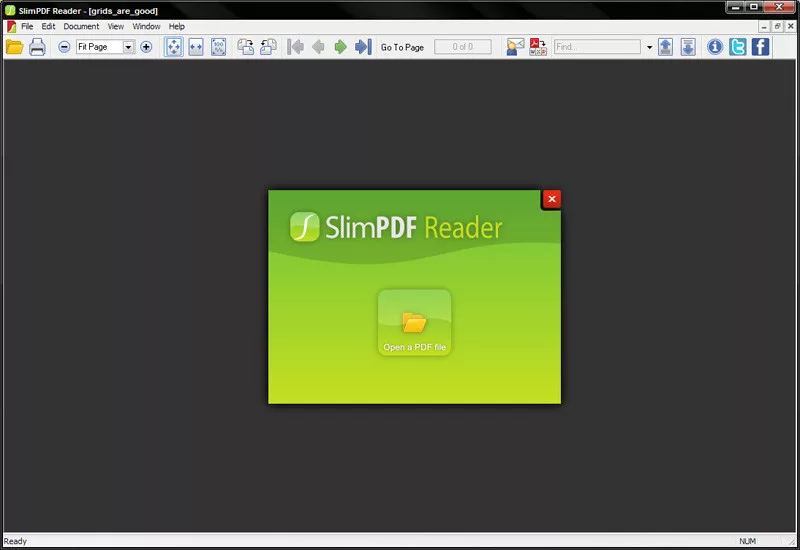This screenshot has height=550, width=800.
Task: Toggle Fit Page view mode
Action: click(174, 47)
